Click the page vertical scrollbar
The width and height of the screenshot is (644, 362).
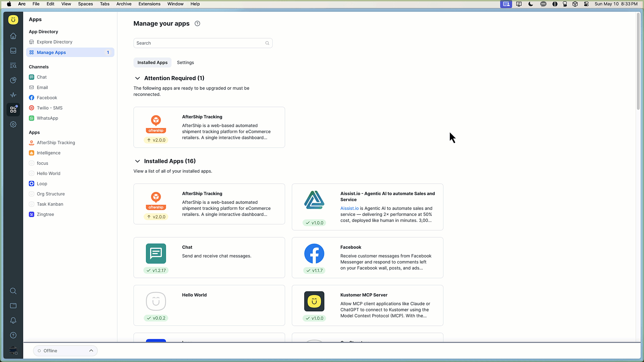[x=638, y=62]
